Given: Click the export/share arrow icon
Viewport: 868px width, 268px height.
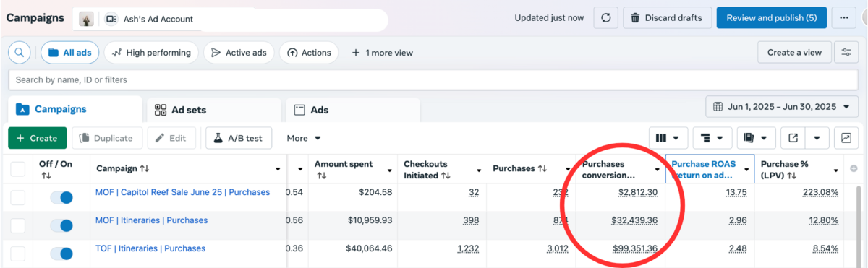Looking at the screenshot, I should coord(793,138).
